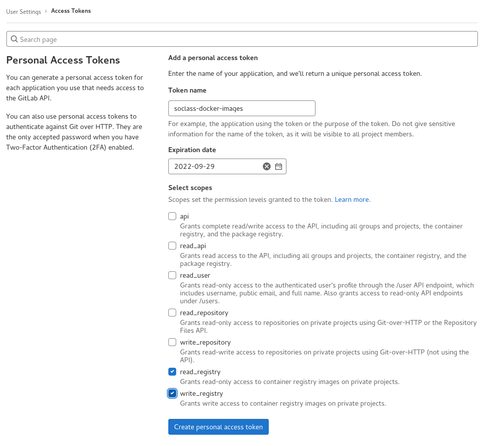The image size is (504, 446).
Task: Tick the read_user scope checkbox
Action: (x=172, y=275)
